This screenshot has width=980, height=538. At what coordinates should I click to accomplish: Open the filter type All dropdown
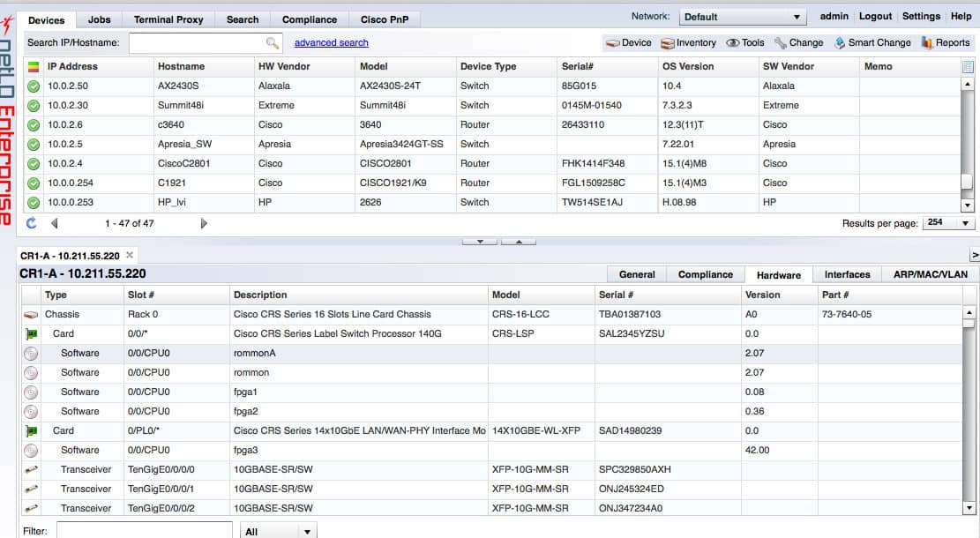pos(278,531)
